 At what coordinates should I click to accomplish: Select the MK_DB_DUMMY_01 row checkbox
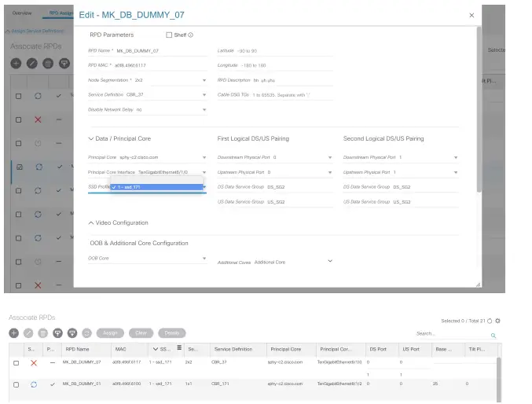pos(16,384)
